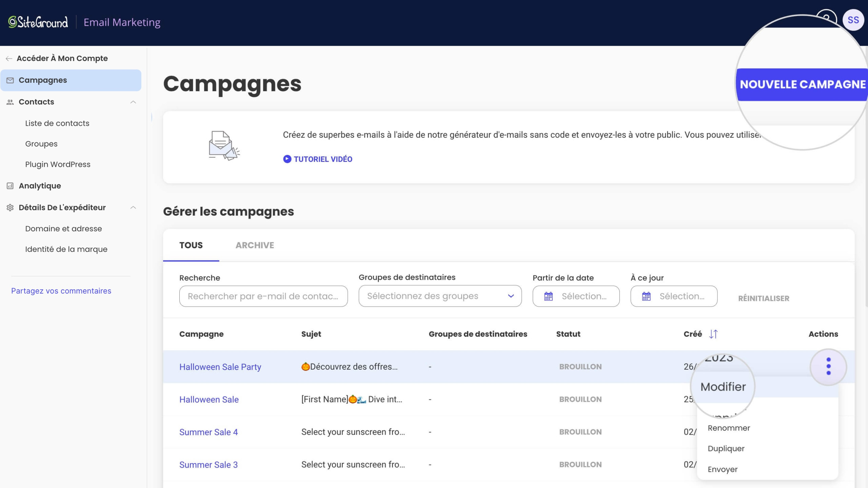This screenshot has height=488, width=868.
Task: Open Liste de contacts in sidebar
Action: pos(57,123)
